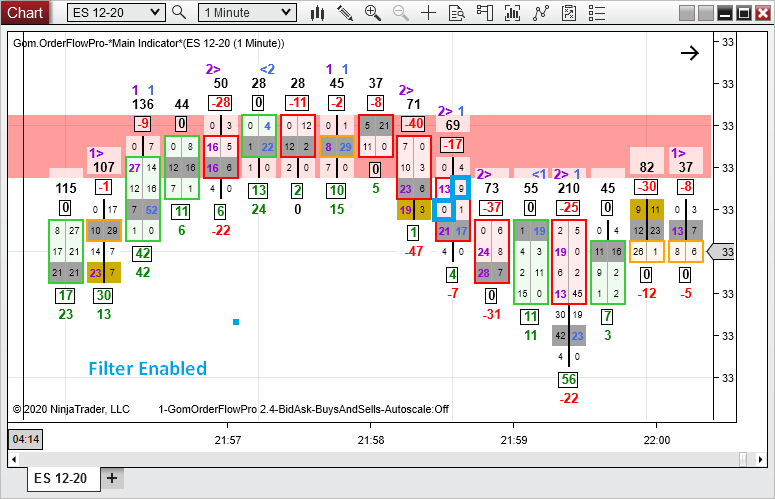Click the boxed delta value -37
The width and height of the screenshot is (775, 499).
point(491,208)
